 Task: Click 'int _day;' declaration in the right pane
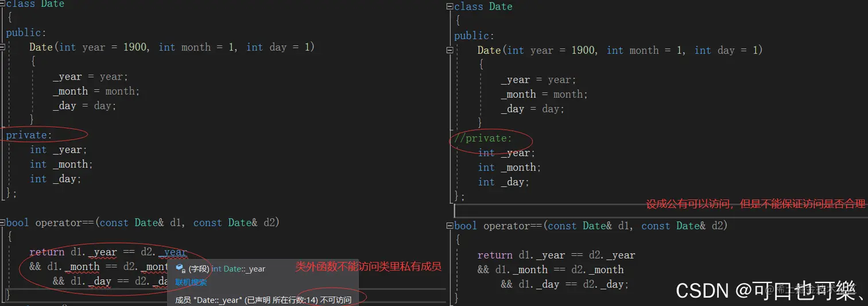click(503, 182)
